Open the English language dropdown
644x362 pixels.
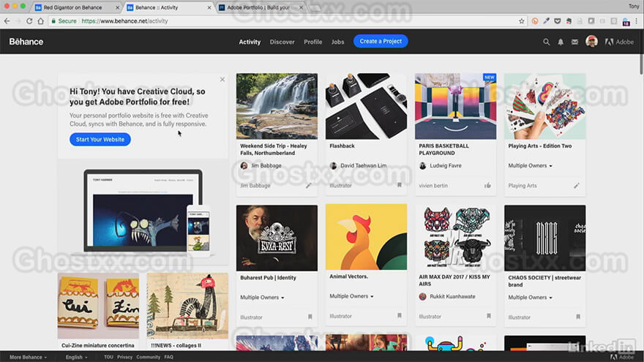76,357
